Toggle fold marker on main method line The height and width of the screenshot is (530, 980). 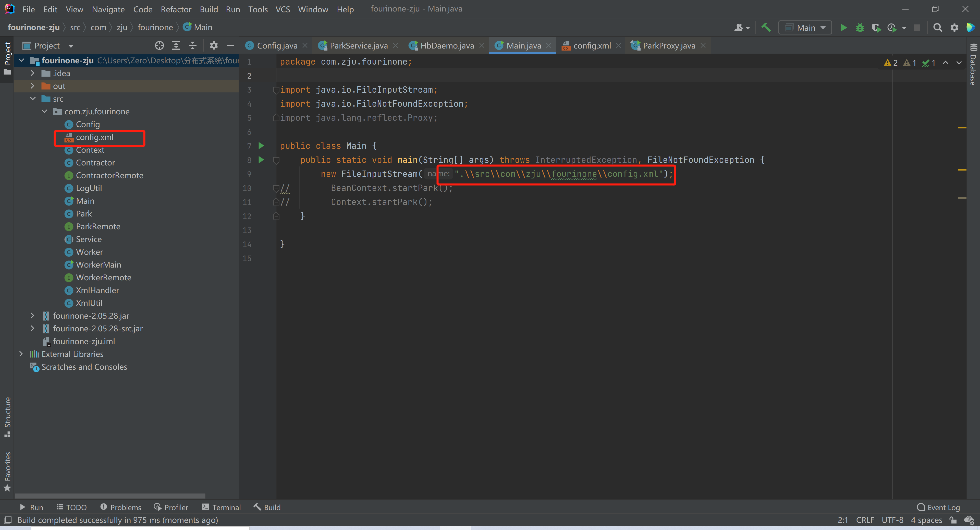(x=276, y=160)
